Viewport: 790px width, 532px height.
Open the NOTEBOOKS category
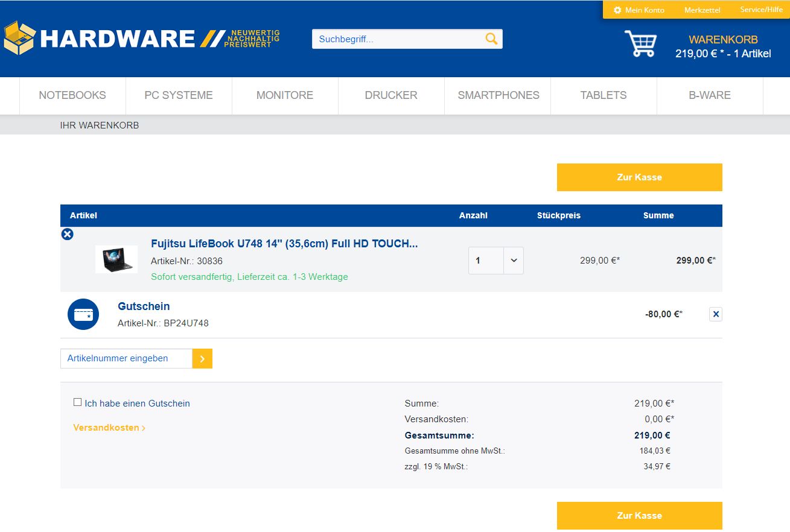tap(72, 95)
